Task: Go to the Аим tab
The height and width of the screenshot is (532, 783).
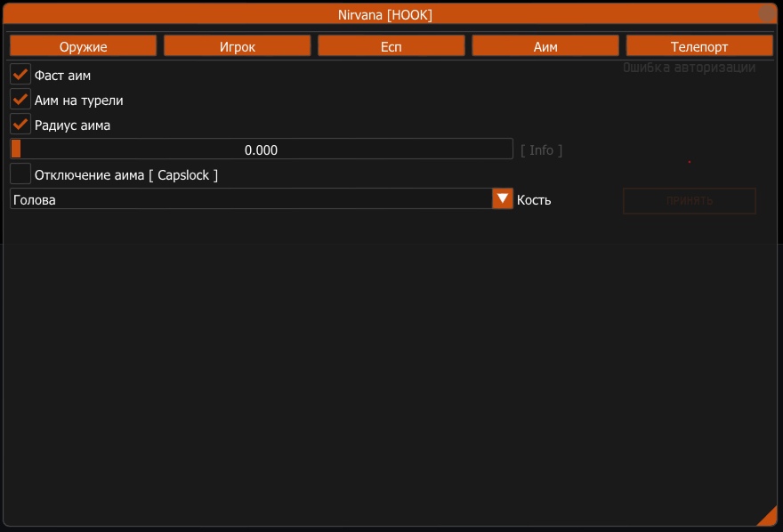Action: [x=545, y=46]
